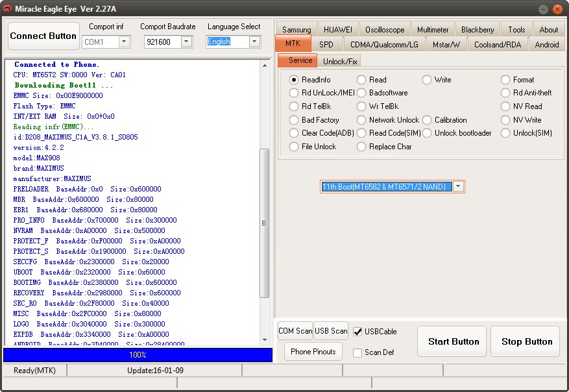569x392 pixels.
Task: Select Clear Code(ADB) radio option
Action: [x=294, y=133]
